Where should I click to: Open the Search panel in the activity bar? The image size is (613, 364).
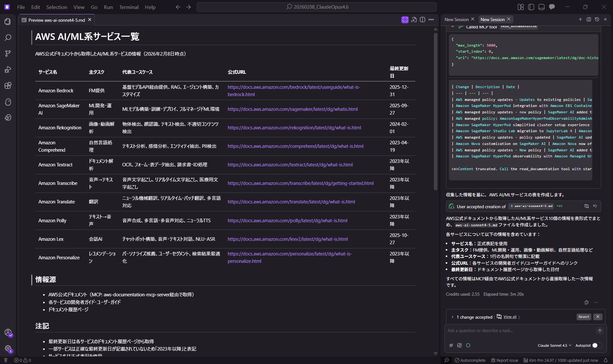click(x=8, y=37)
